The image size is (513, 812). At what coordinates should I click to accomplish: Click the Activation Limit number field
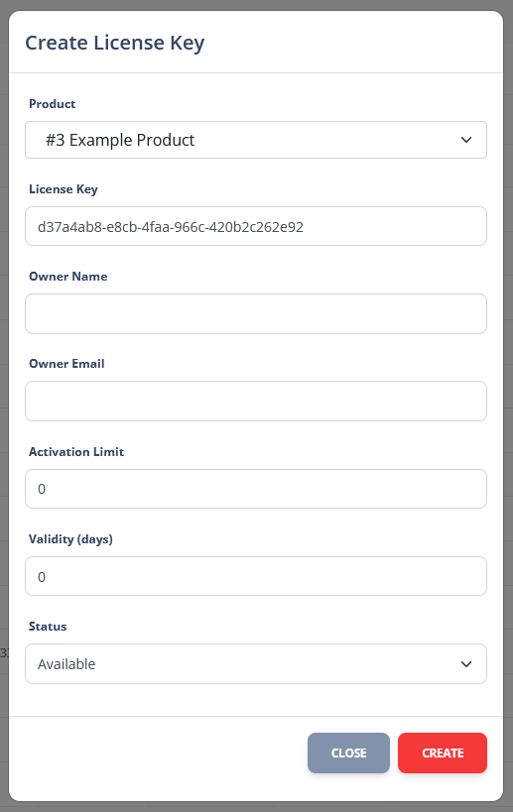tap(256, 489)
